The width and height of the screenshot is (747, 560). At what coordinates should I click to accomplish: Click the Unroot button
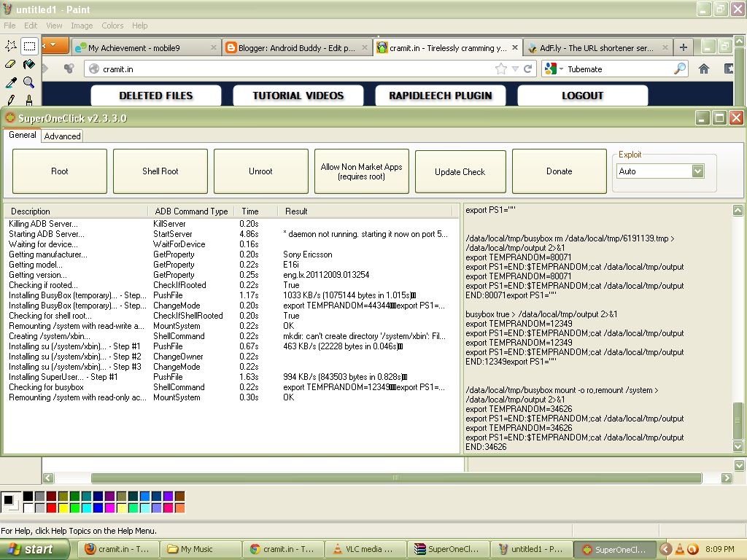point(260,171)
